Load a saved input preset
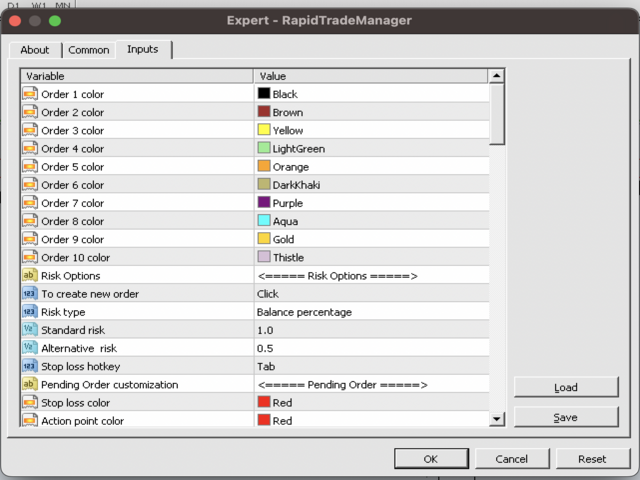Viewport: 640px width, 480px height. pos(566,387)
